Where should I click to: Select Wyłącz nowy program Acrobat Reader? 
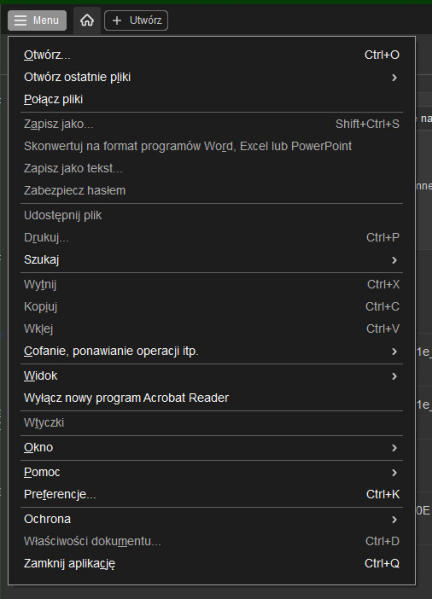pos(212,398)
